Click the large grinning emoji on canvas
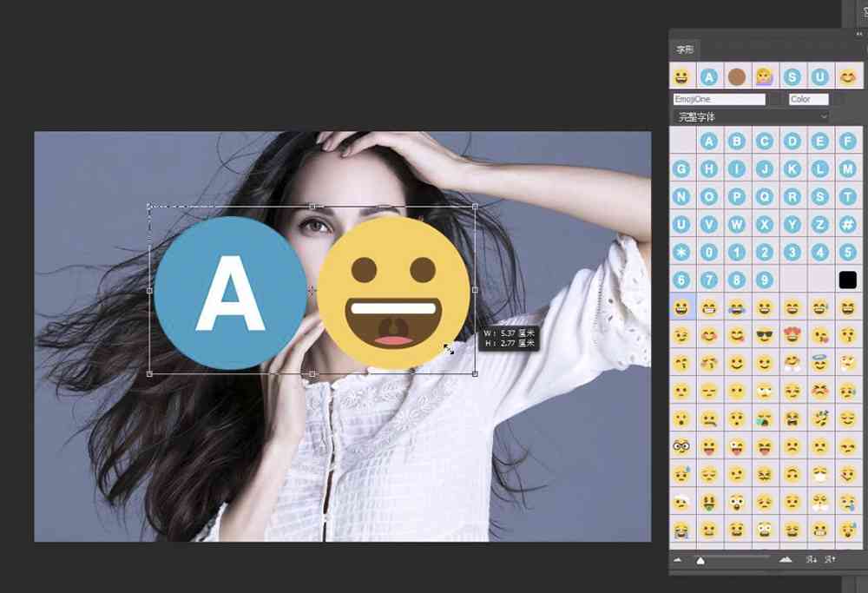Image resolution: width=868 pixels, height=593 pixels. click(393, 293)
